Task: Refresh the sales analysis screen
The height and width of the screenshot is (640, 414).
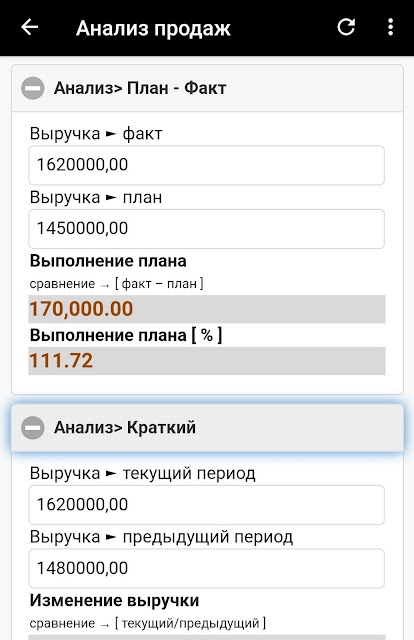Action: coord(346,27)
